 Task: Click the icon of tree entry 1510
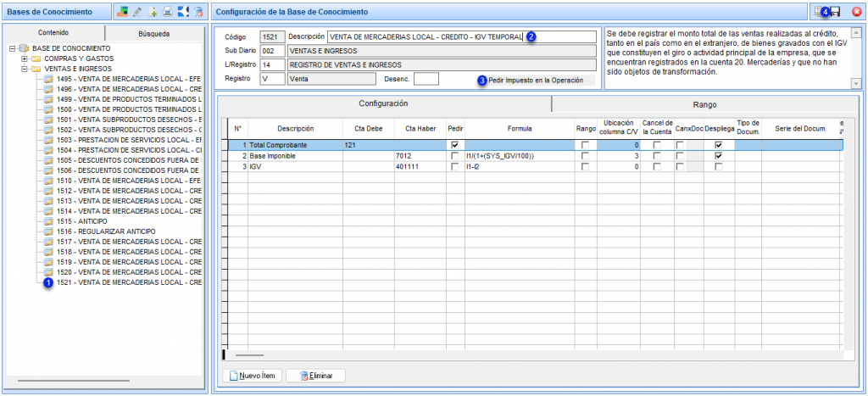(48, 181)
